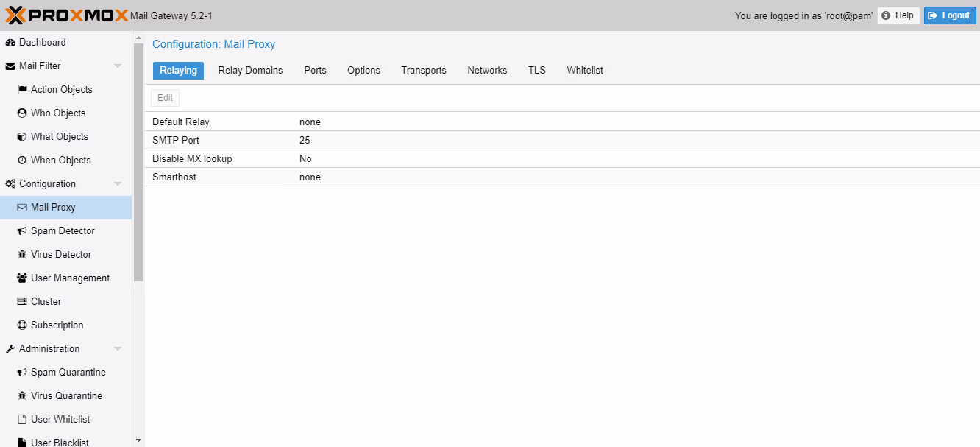
Task: Click the Who Objects person icon
Action: pyautogui.click(x=21, y=113)
